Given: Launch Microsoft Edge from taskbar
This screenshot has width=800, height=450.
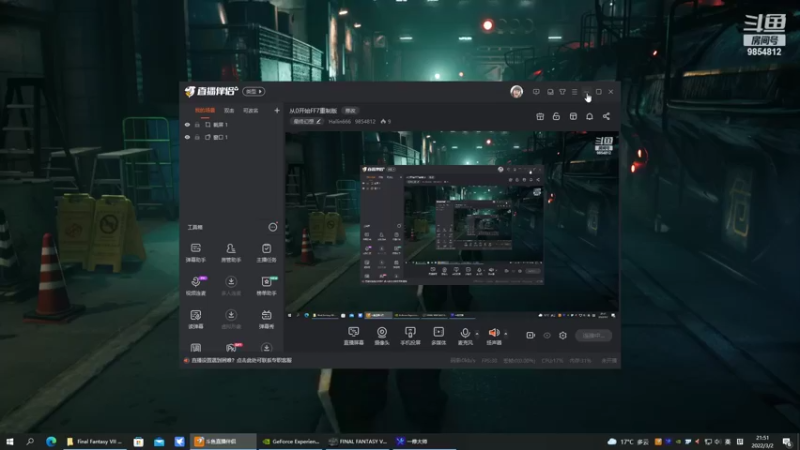Looking at the screenshot, I should pyautogui.click(x=51, y=441).
